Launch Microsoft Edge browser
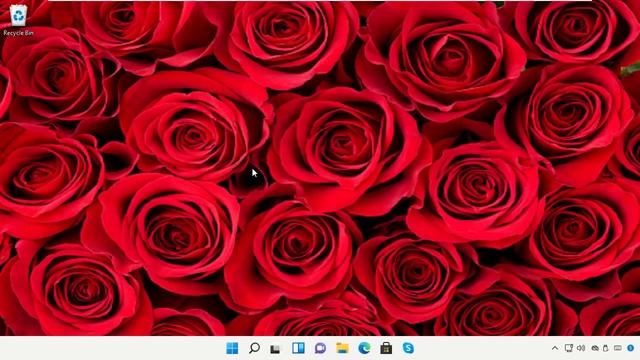The width and height of the screenshot is (640, 360). point(364,348)
